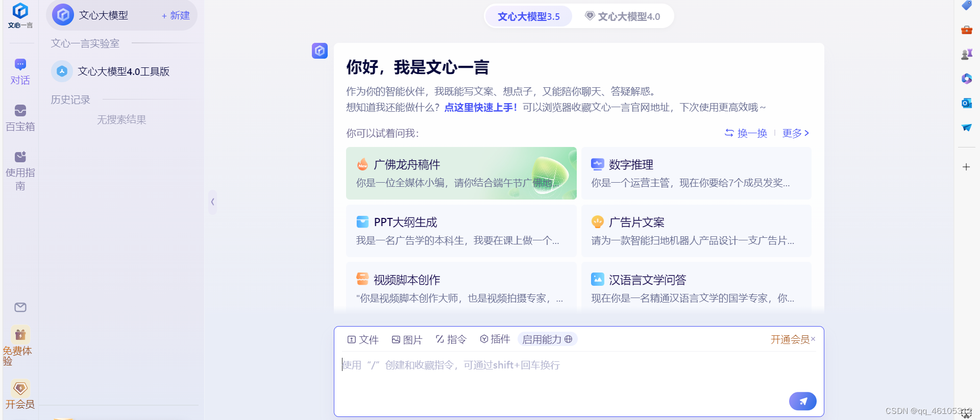The image size is (980, 420).
Task: Switch to 文心大模型3.5 tab
Action: pos(528,16)
